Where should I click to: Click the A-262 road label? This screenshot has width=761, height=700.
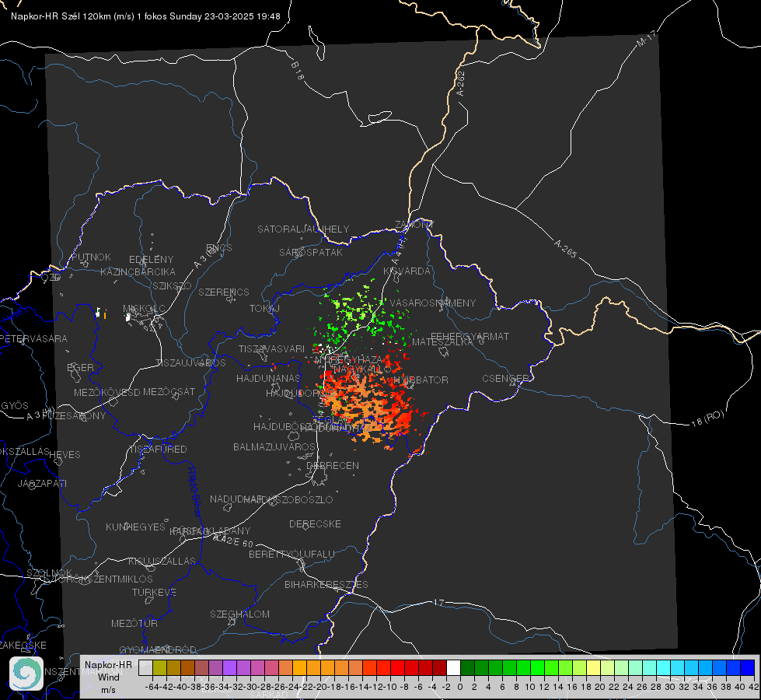click(461, 83)
